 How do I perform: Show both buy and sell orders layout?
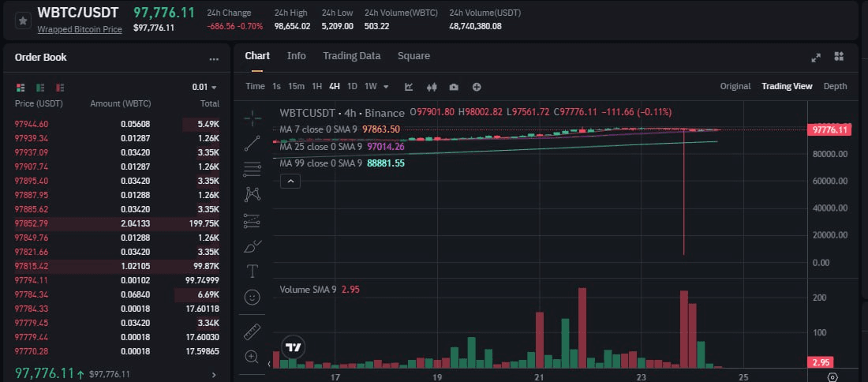[x=21, y=88]
